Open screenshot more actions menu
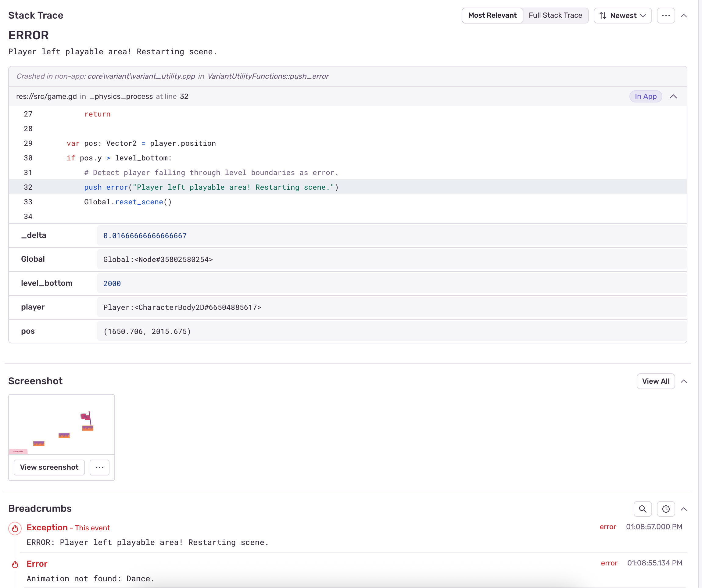Image resolution: width=702 pixels, height=588 pixels. point(100,467)
